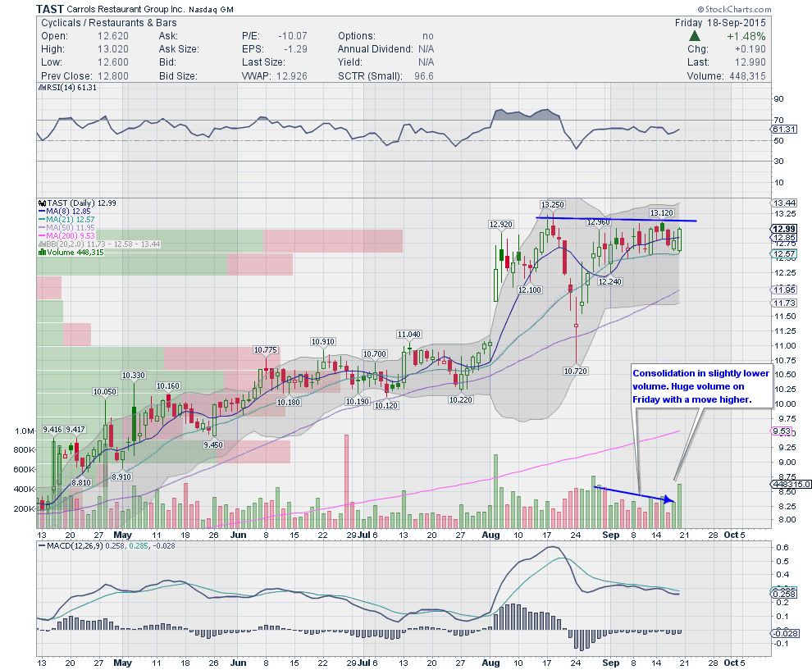
Task: Click the Prev Close value 12.800
Action: pos(113,76)
